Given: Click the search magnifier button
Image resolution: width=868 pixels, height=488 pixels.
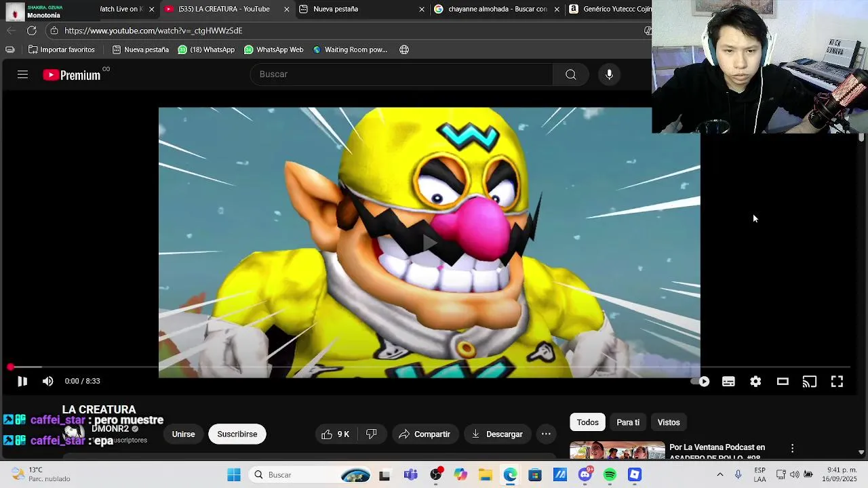Looking at the screenshot, I should [x=571, y=75].
